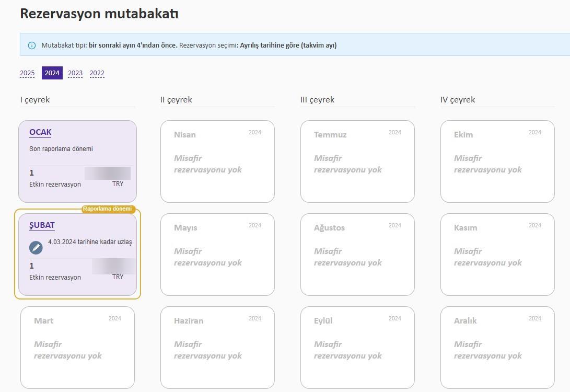The width and height of the screenshot is (570, 392).
Task: Click the pencil edit icon in ŞUBAT card
Action: click(x=36, y=248)
